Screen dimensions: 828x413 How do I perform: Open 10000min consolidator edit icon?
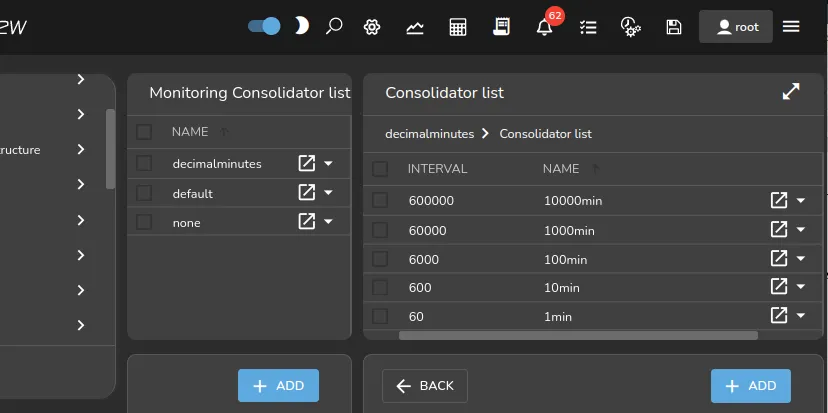click(778, 200)
